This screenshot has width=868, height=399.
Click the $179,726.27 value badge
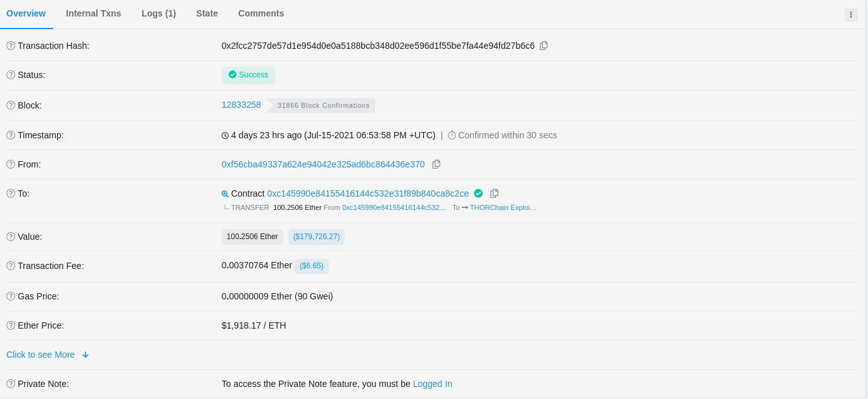[x=316, y=237]
